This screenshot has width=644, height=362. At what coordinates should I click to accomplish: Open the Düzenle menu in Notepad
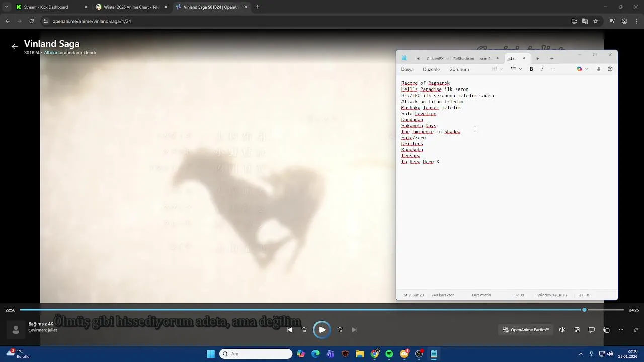coord(431,69)
